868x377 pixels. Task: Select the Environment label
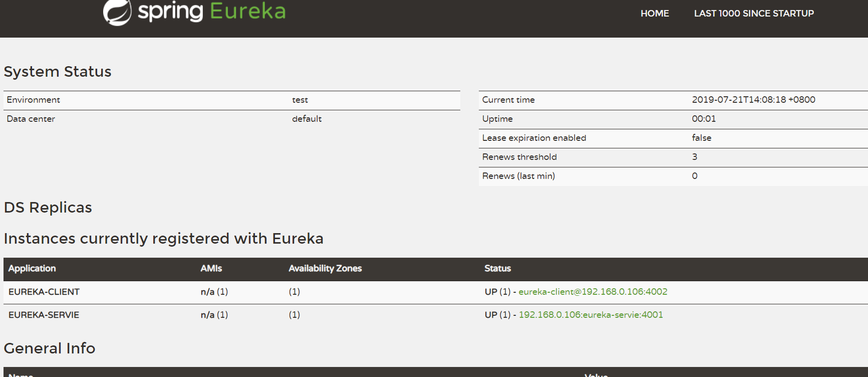click(x=33, y=100)
